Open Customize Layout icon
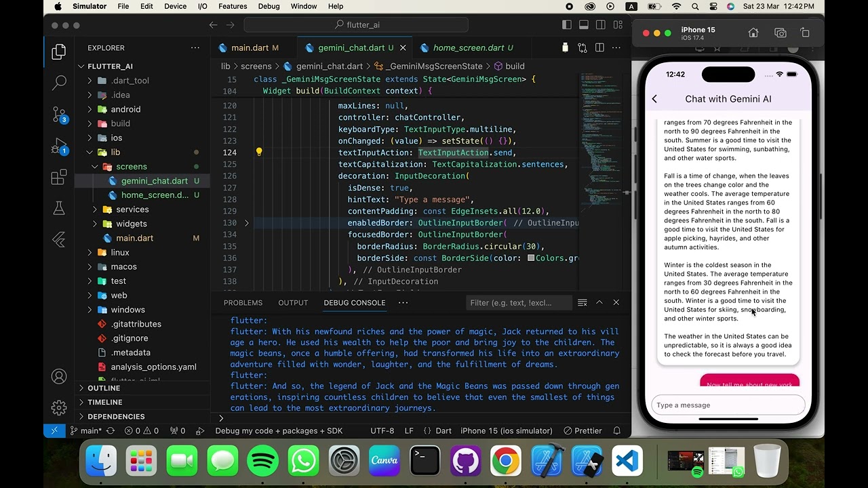868x488 pixels. [x=616, y=25]
